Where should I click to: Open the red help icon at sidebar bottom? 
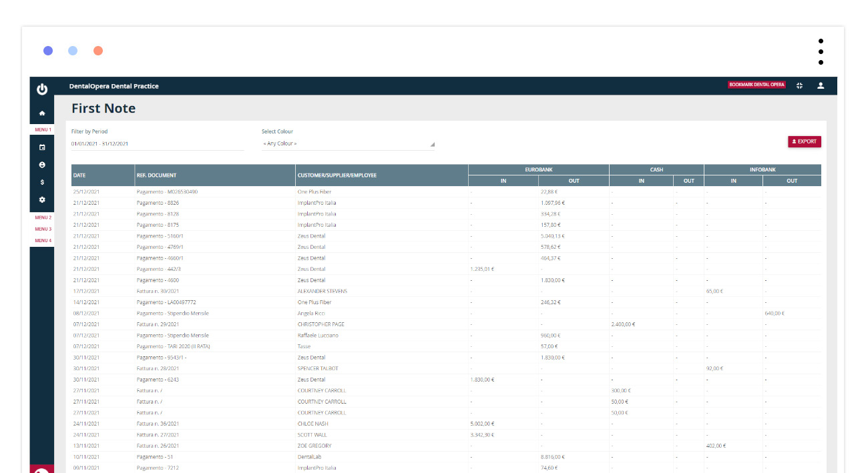pos(42,468)
